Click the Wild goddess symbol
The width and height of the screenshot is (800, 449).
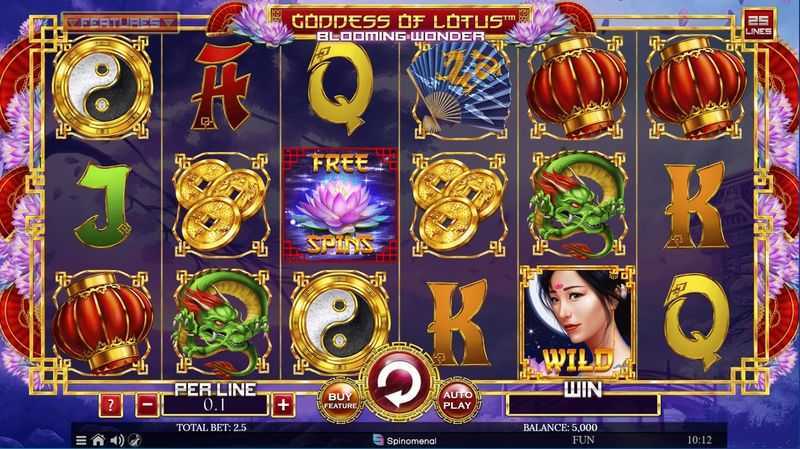tap(577, 322)
